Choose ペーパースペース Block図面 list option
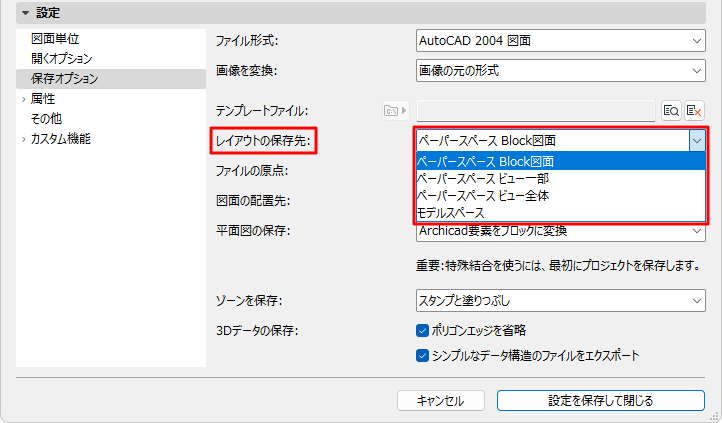The height and width of the screenshot is (423, 722). [x=560, y=162]
